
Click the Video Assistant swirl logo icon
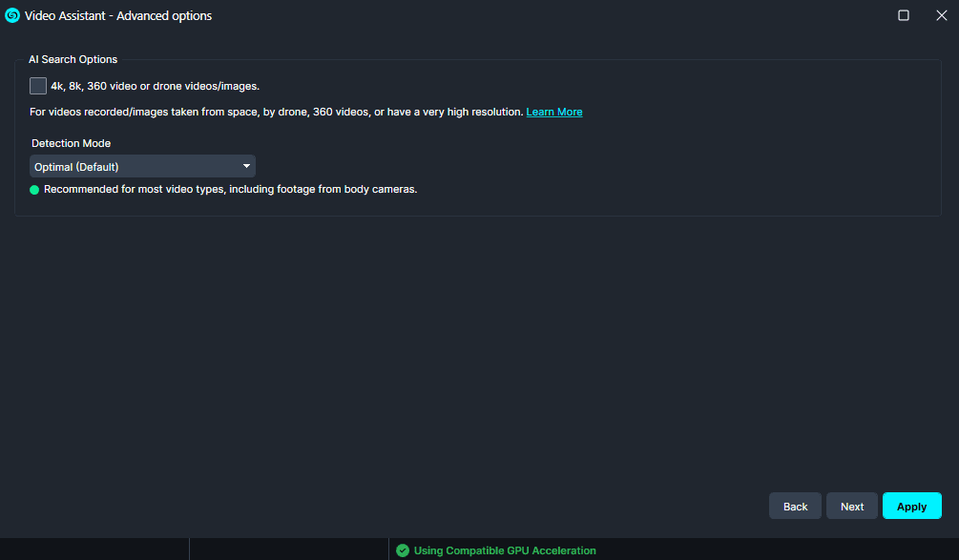12,15
